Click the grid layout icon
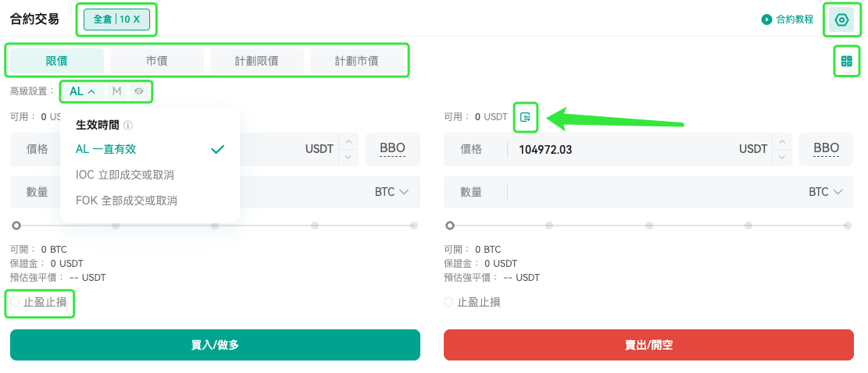Image resolution: width=868 pixels, height=373 pixels. click(x=846, y=62)
